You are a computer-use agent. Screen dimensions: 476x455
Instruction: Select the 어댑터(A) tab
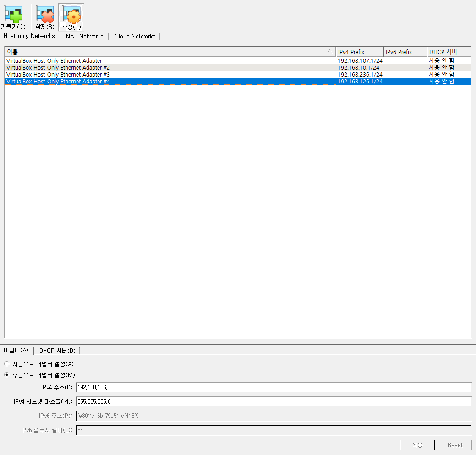tap(16, 350)
